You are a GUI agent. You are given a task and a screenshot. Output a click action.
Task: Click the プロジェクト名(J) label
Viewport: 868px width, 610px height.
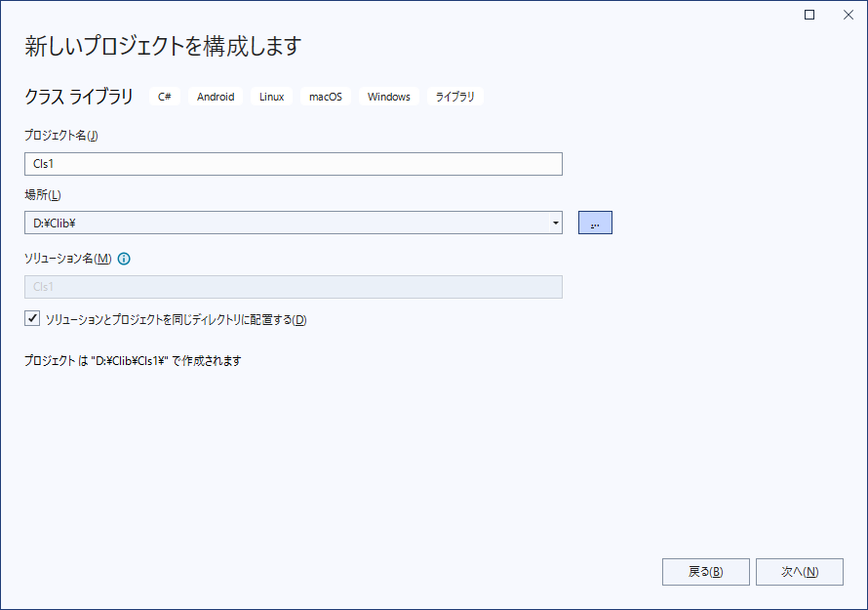60,136
